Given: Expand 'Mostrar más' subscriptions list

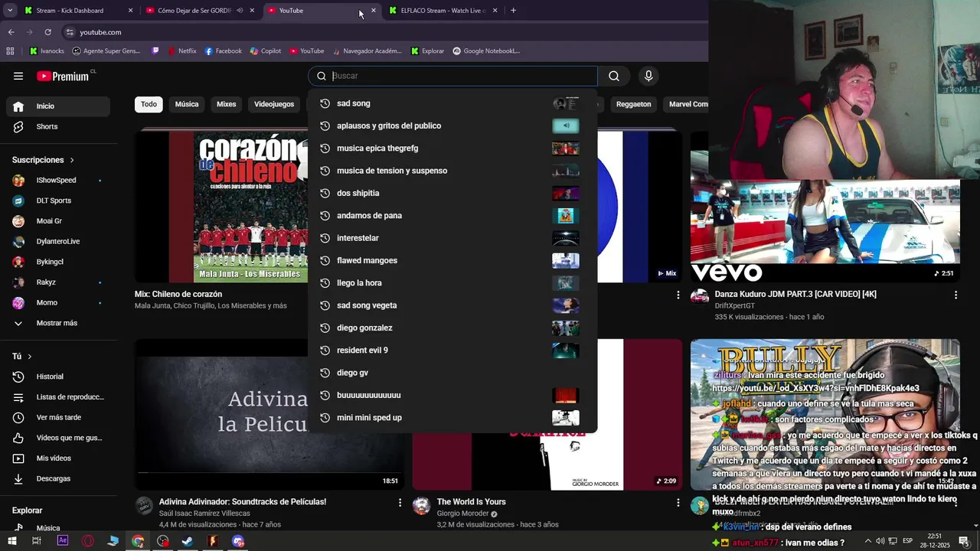Looking at the screenshot, I should (x=58, y=323).
